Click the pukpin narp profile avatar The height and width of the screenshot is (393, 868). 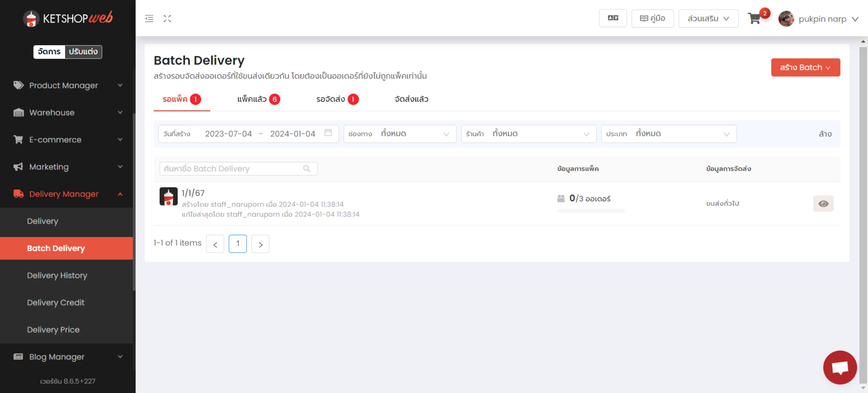click(786, 18)
